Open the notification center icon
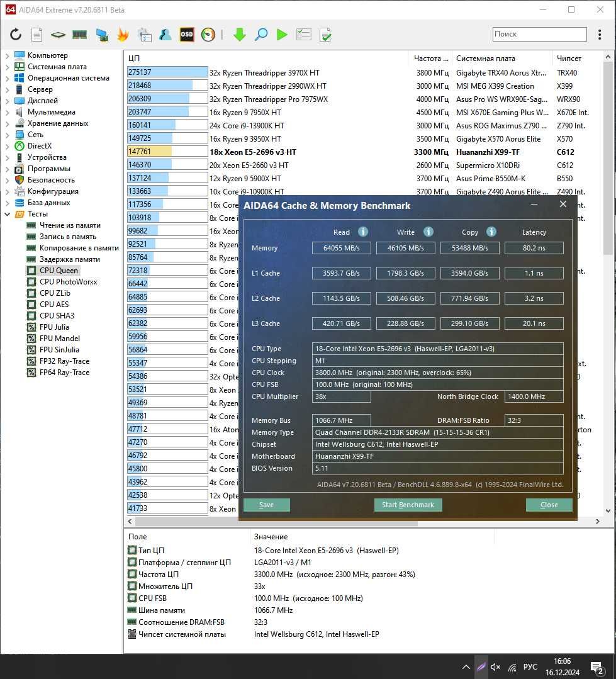 tap(597, 667)
